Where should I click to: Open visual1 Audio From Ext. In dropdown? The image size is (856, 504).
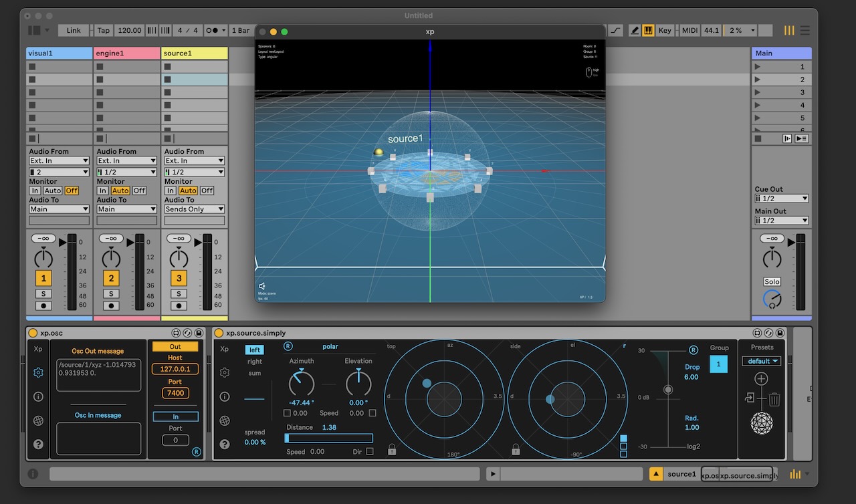59,160
